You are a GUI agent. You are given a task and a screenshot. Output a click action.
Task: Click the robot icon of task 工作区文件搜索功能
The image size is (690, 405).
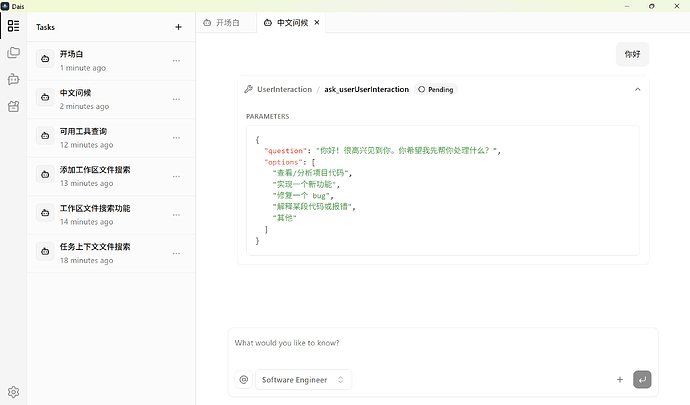click(45, 213)
